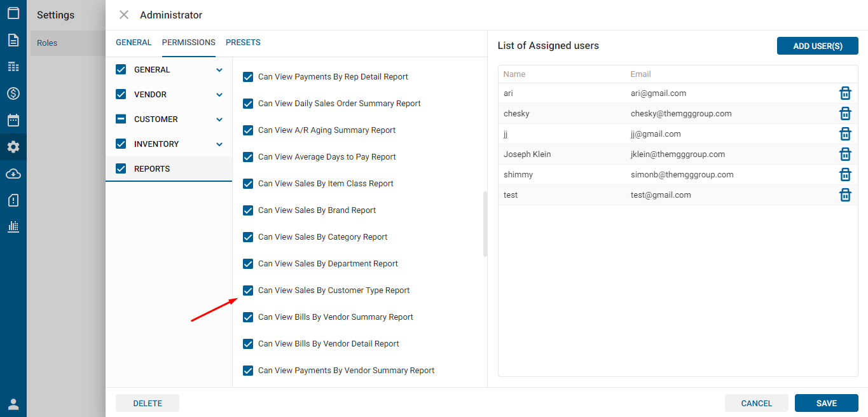This screenshot has width=868, height=417.
Task: Open the calendar icon in sidebar
Action: (x=13, y=120)
